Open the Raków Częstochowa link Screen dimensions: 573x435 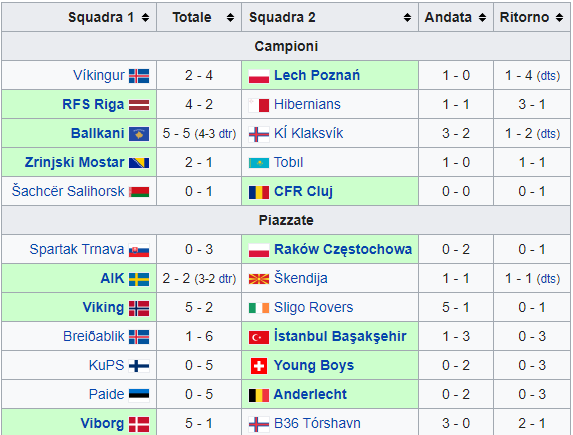pyautogui.click(x=343, y=249)
